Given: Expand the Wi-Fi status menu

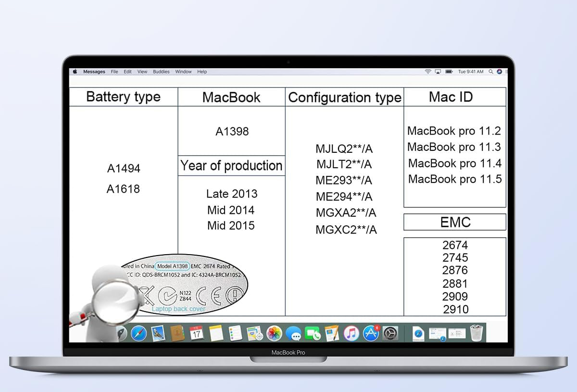Looking at the screenshot, I should tap(427, 72).
